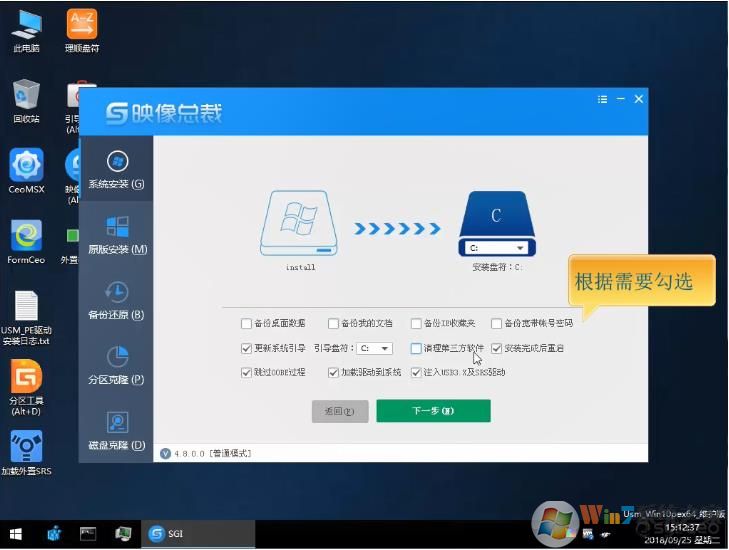Screen dimensions: 729x550
Task: Click 下一步 green button
Action: 433,411
